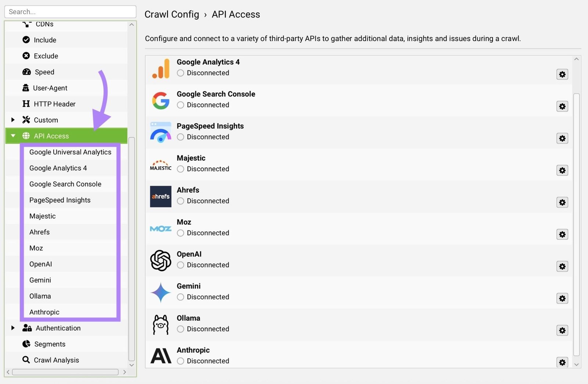Image resolution: width=588 pixels, height=384 pixels.
Task: Open settings gear for Anthropic
Action: pos(562,362)
